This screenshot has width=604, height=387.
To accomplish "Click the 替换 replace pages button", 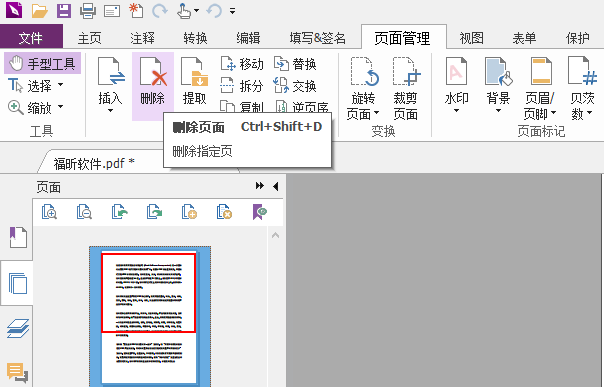I will [x=295, y=64].
